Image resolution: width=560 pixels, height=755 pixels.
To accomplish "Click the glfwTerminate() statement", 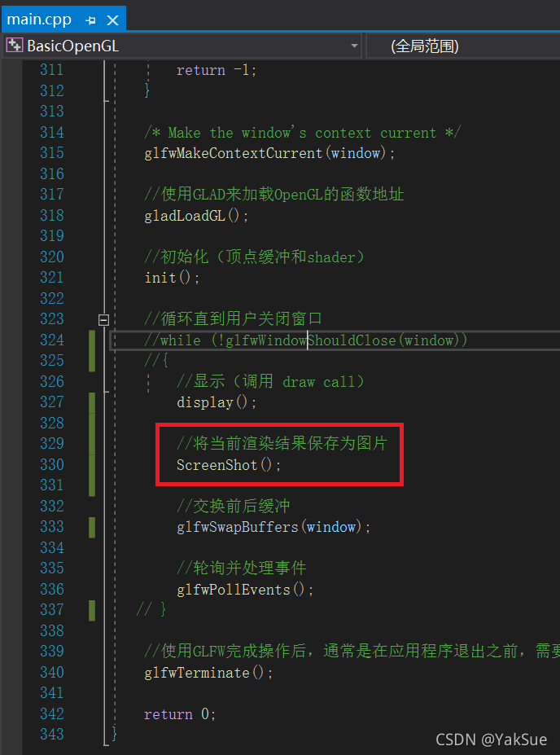I will [x=209, y=673].
